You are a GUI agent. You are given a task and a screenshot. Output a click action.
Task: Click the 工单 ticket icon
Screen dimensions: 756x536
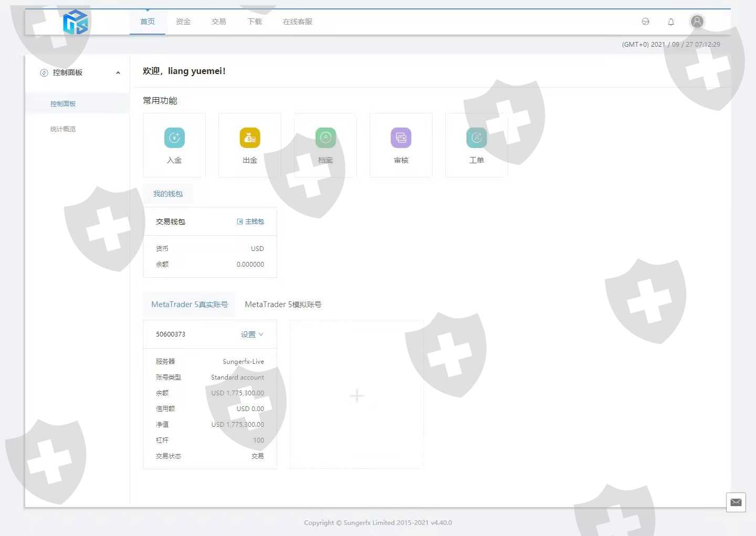tap(477, 138)
